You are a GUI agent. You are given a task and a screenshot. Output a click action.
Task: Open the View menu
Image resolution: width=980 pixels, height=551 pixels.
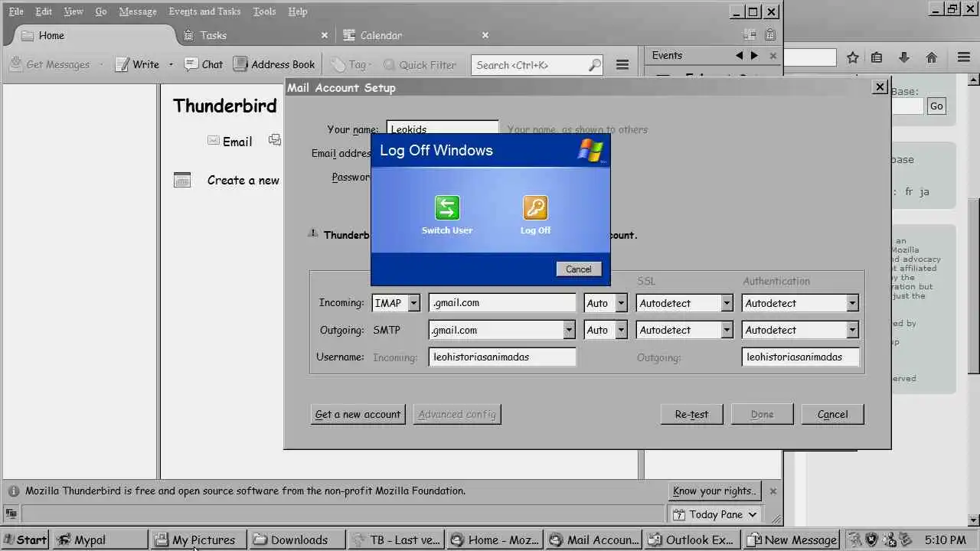click(x=73, y=11)
